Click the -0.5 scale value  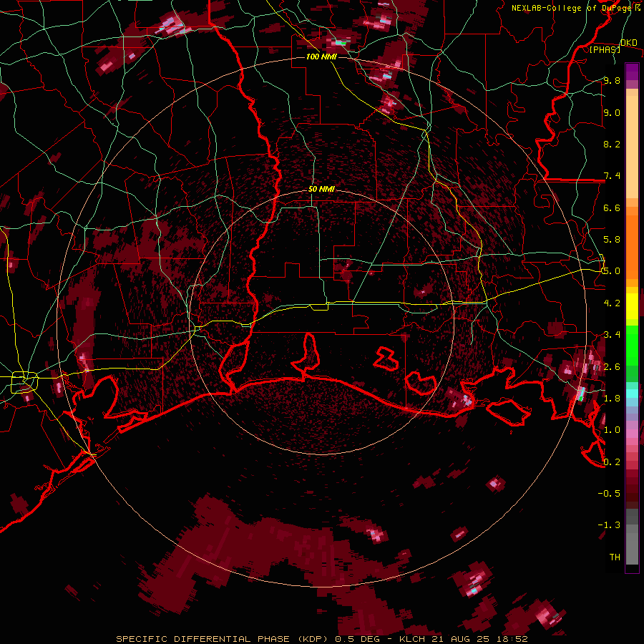(x=609, y=493)
